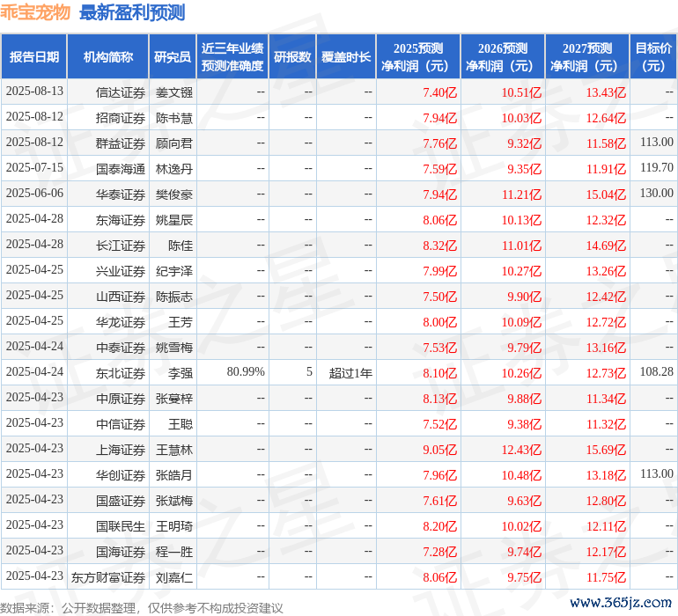Click the 机构简称 column header
Image resolution: width=678 pixels, height=616 pixels.
tap(108, 57)
